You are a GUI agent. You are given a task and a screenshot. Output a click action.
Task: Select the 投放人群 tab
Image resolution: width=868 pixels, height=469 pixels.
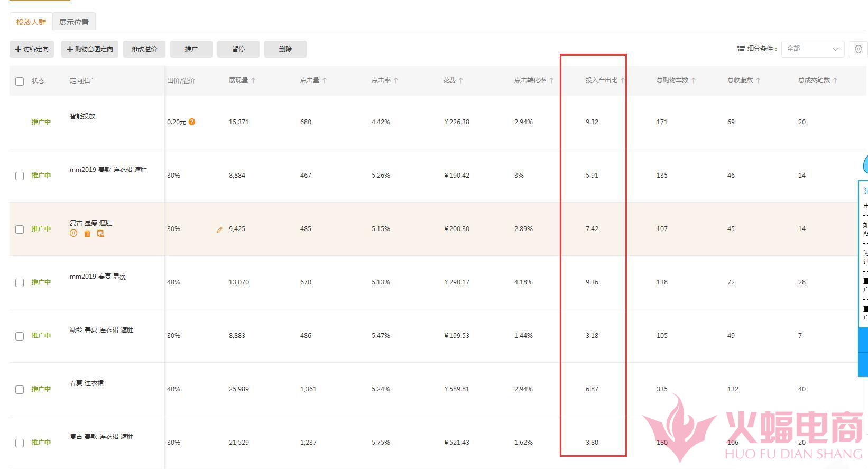(x=31, y=22)
